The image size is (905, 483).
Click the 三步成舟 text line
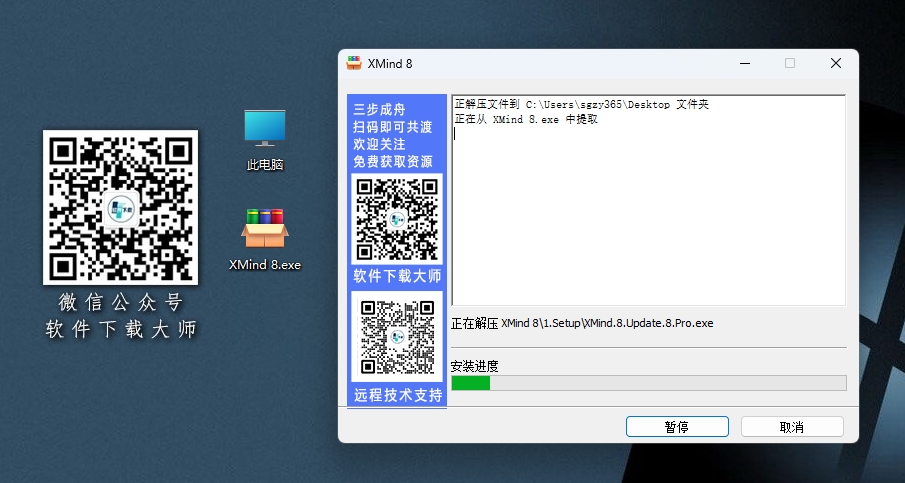point(379,110)
